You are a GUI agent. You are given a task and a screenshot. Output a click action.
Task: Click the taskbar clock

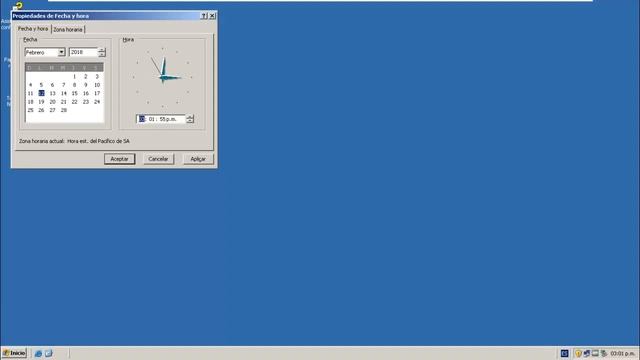click(622, 353)
